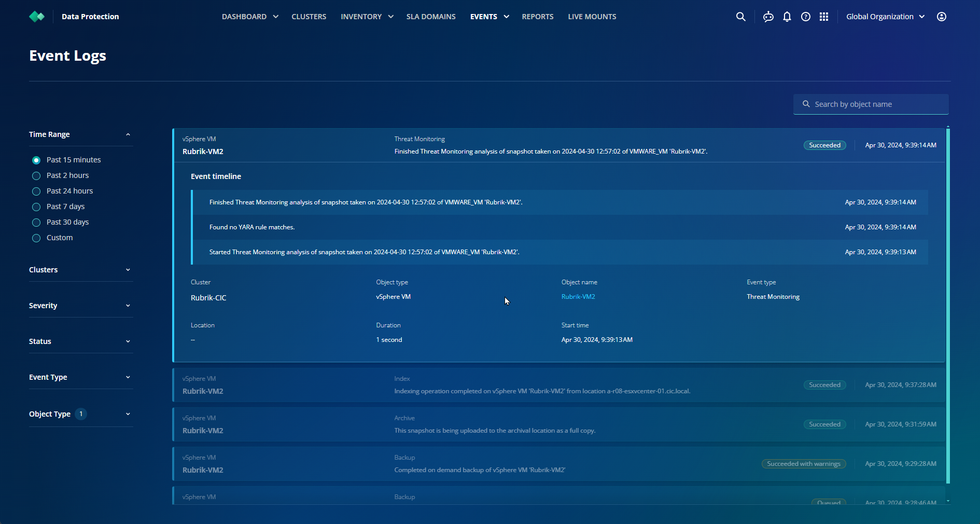Screen dimensions: 980x524
Task: Collapse the Threat Monitoring event header row
Action: [x=559, y=145]
